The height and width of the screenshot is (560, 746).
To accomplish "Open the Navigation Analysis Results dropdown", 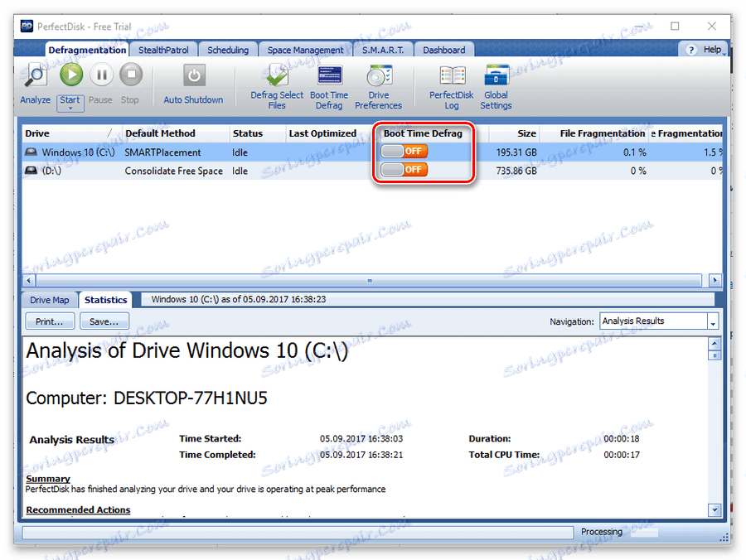I will tap(712, 321).
